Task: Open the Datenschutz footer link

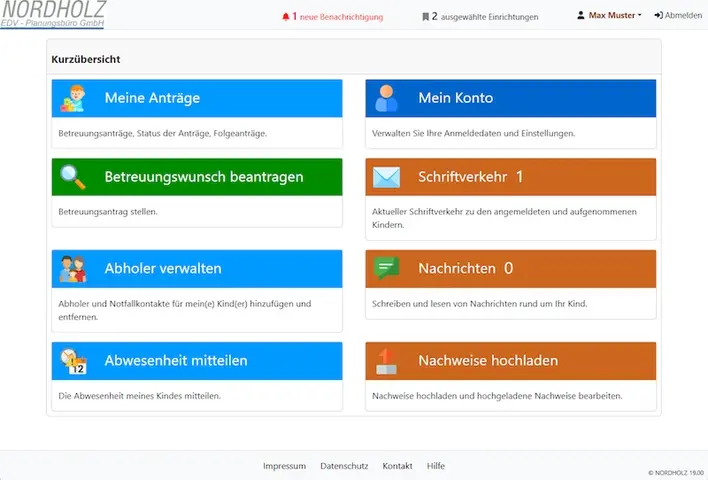Action: tap(344, 466)
